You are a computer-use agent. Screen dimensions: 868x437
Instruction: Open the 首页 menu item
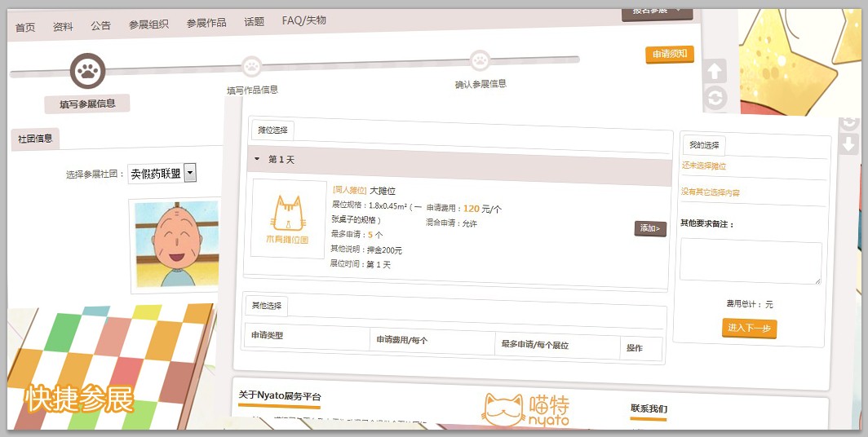click(x=25, y=28)
